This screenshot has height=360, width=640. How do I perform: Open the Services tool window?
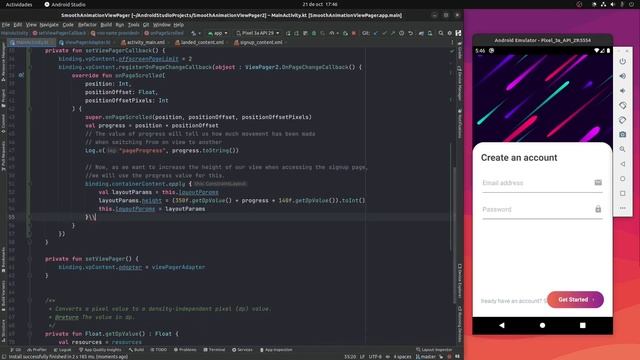[x=242, y=350]
